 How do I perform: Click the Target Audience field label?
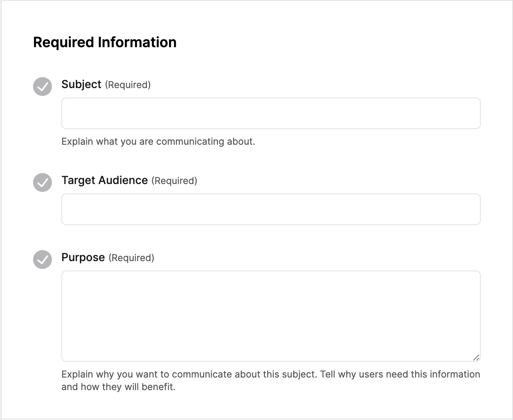(105, 180)
